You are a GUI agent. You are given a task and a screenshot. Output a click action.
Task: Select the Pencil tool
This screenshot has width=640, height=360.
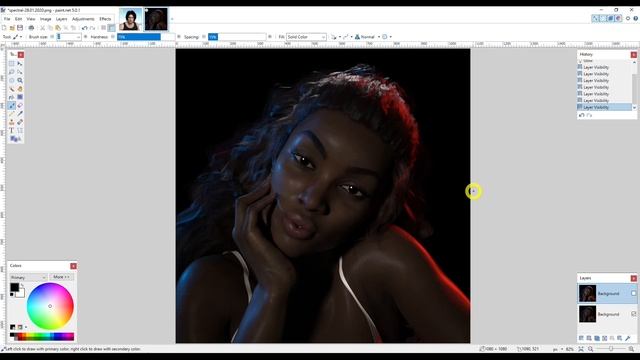(x=12, y=114)
